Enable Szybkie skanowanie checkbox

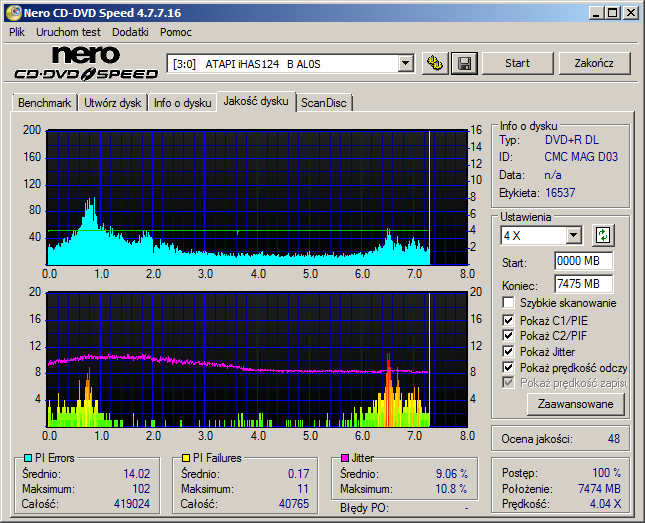(508, 302)
